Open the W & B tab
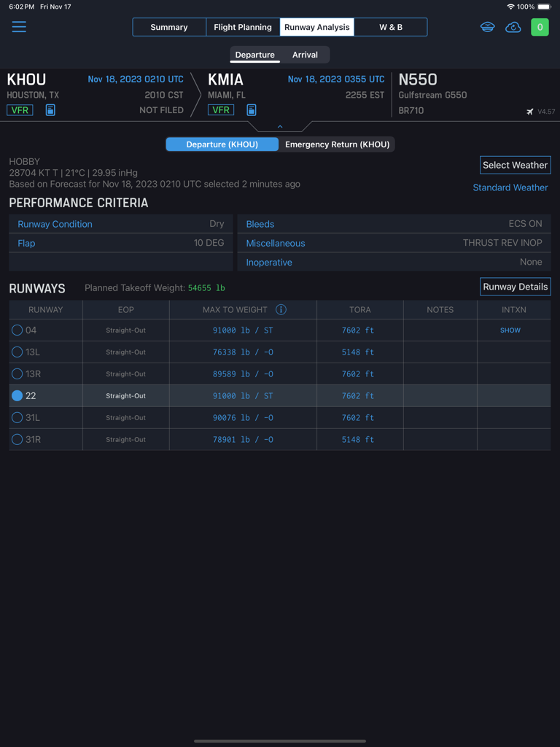Screen dimensions: 560x747 pos(391,27)
